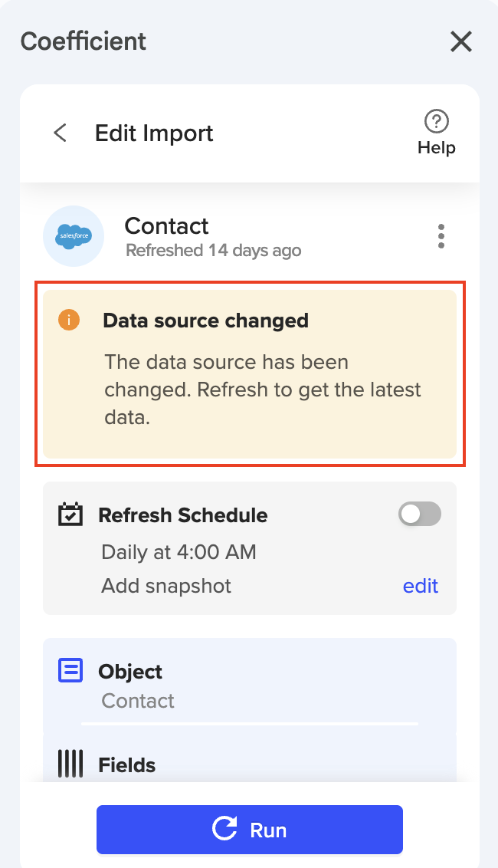498x868 pixels.
Task: Click the Salesforce cloud logo
Action: (74, 236)
